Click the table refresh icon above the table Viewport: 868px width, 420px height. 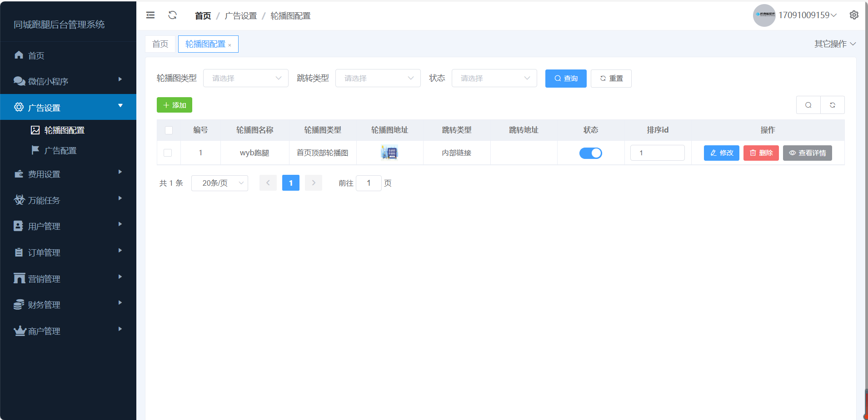pyautogui.click(x=832, y=105)
